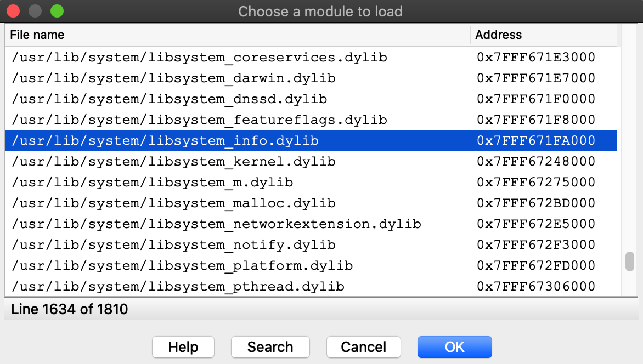Click the green maximize window button
Screen dimensions: 643x364
57,11
